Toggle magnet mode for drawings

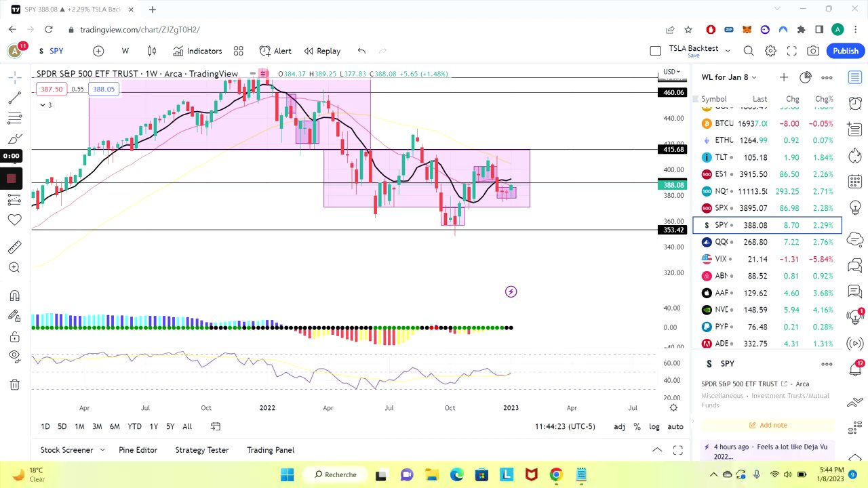click(14, 296)
